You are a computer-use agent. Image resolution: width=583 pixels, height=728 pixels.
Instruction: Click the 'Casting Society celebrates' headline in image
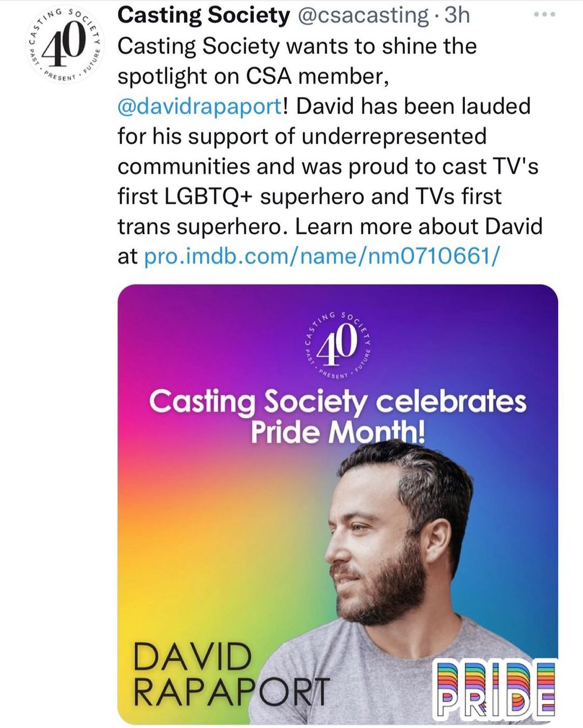click(337, 402)
